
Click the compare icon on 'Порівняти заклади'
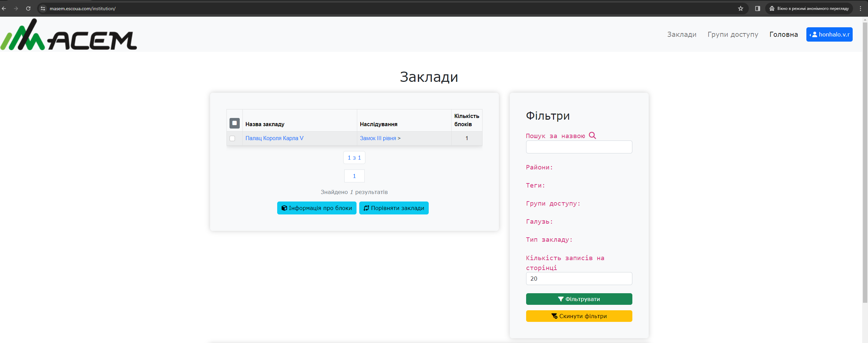[366, 208]
